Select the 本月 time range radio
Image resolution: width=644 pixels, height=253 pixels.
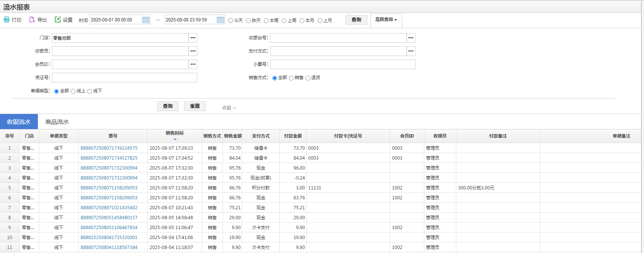point(302,21)
